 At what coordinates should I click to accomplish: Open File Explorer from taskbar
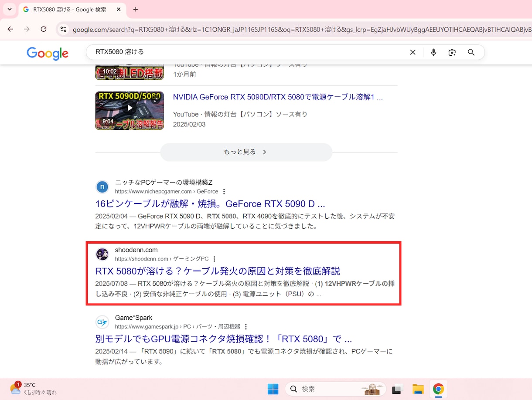(x=418, y=389)
